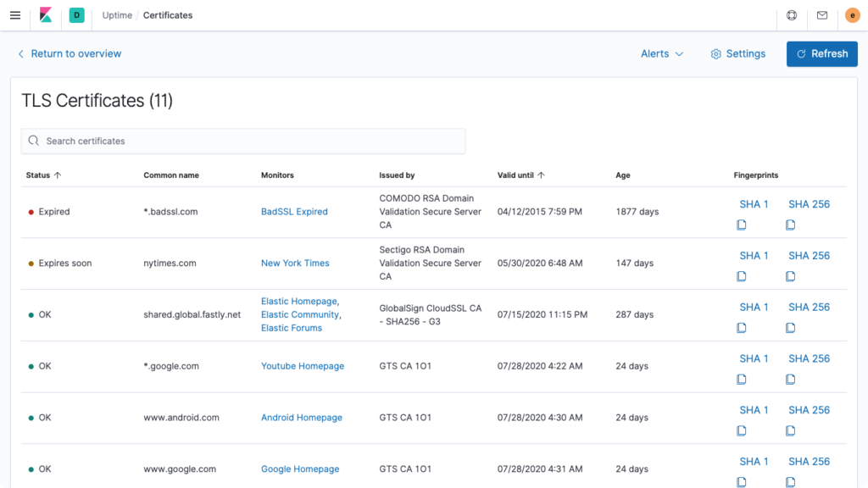Image resolution: width=868 pixels, height=488 pixels.
Task: Click Issued by column header
Action: 397,175
